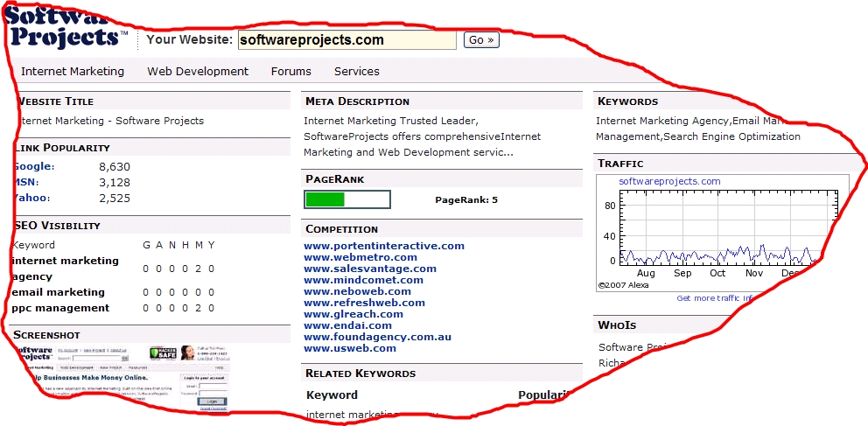This screenshot has height=426, width=868.
Task: Open competitor www.glreach.com
Action: pos(353,314)
